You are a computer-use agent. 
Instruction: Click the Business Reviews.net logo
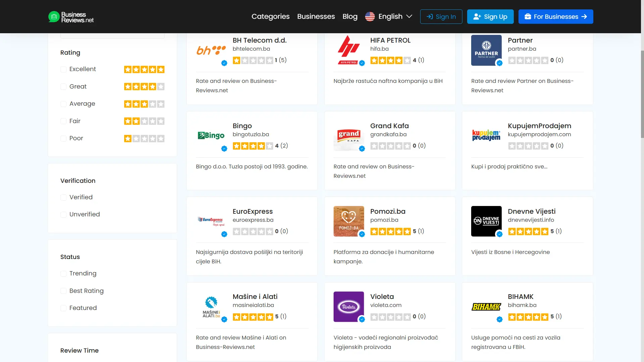71,17
